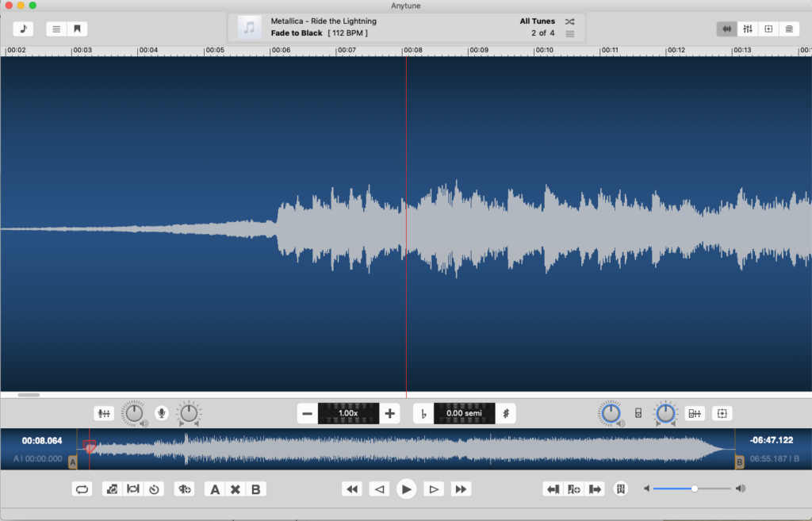Open the step-it-up trainer button
This screenshot has height=521, width=812.
(x=184, y=489)
